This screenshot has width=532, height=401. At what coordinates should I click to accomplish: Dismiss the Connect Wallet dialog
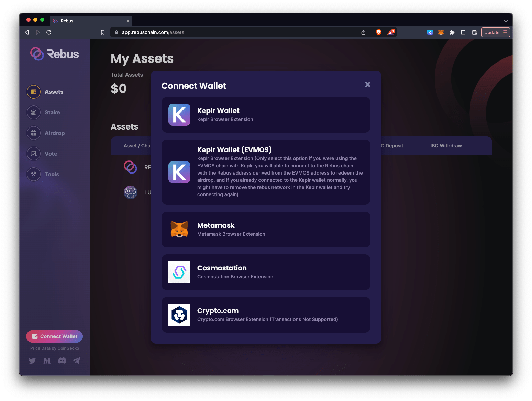[x=367, y=84]
